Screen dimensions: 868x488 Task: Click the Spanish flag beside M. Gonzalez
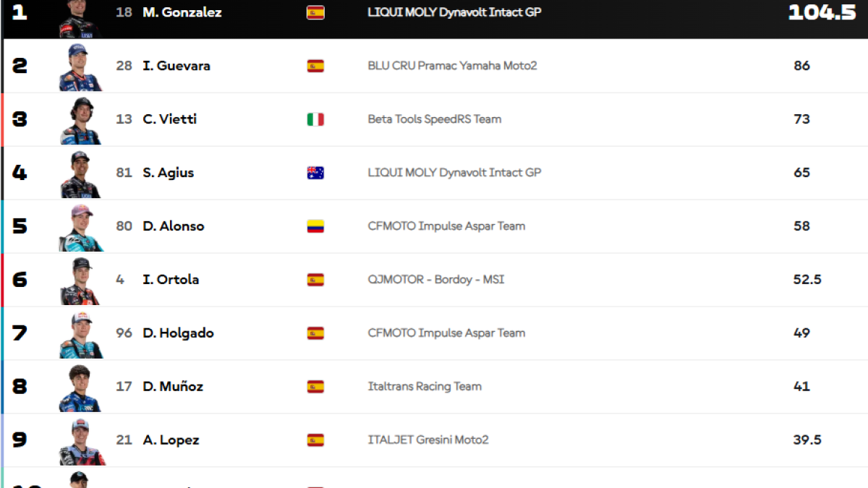pos(315,12)
